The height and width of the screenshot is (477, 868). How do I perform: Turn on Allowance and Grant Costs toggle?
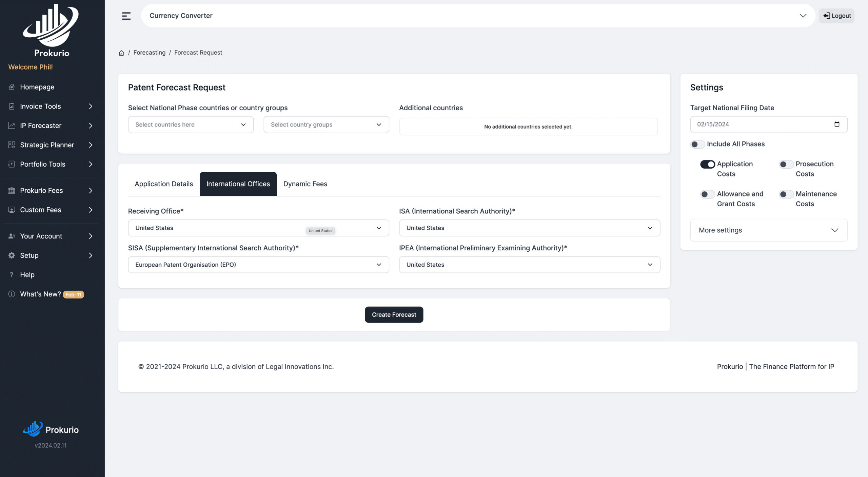click(708, 194)
